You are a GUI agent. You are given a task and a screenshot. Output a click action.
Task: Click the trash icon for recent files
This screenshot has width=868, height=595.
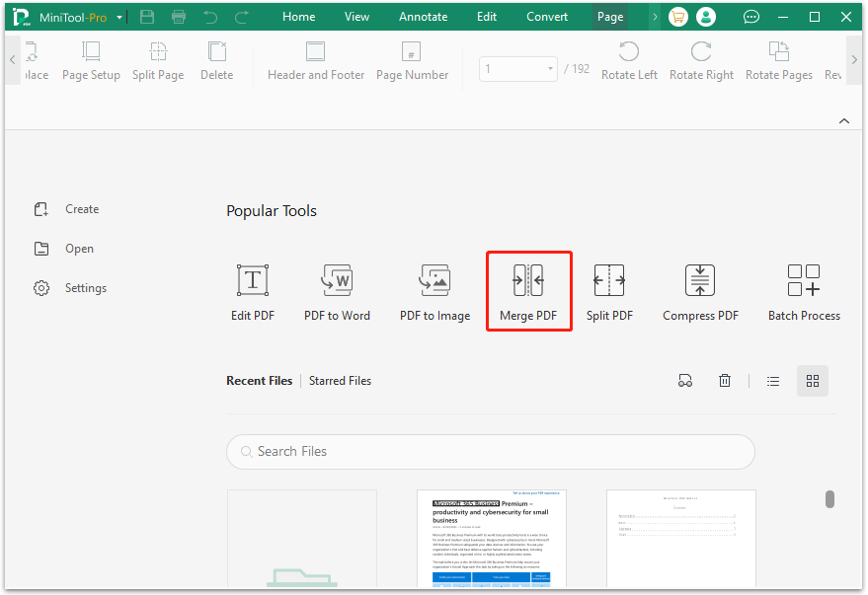pos(725,381)
